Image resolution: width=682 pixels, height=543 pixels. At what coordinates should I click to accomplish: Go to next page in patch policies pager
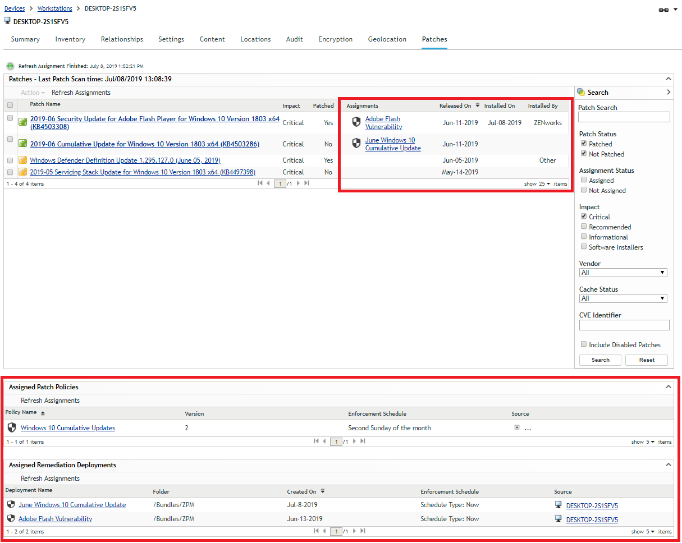coord(354,441)
